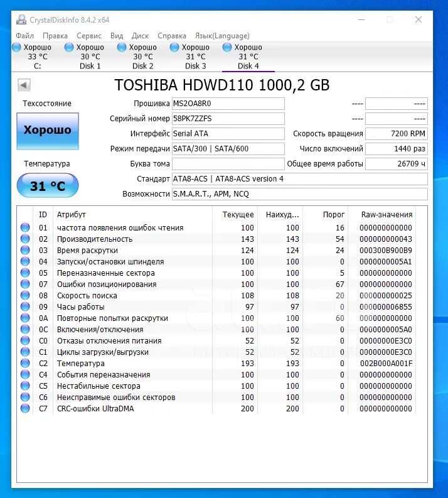The height and width of the screenshot is (498, 448).
Task: Click the ID column header
Action: click(x=43, y=215)
